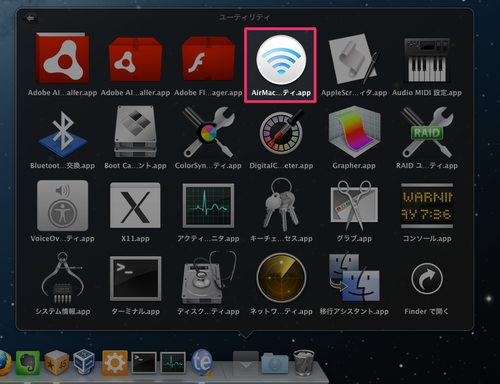Viewport: 500px width, 384px height.
Task: Launch ColorSync Utility app
Action: click(208, 132)
